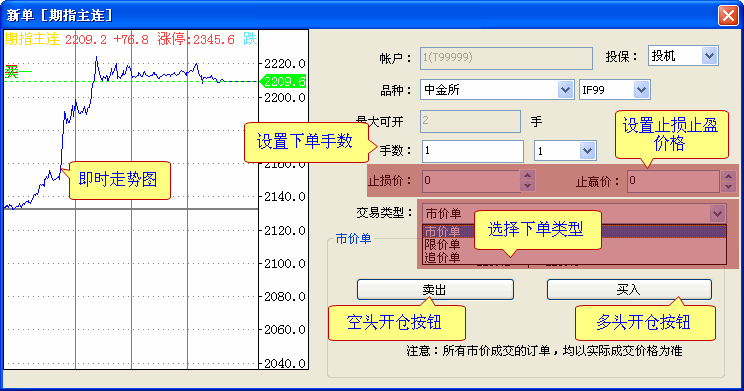Viewport: 744px width, 391px height.
Task: Click the 2060.0 price axis label
Action: coord(285,330)
